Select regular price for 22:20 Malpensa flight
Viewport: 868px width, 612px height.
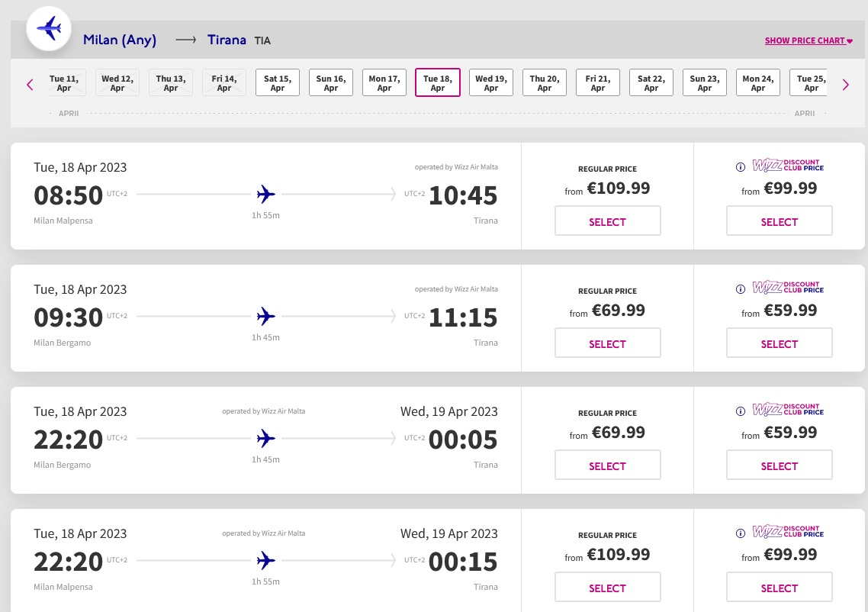tap(607, 588)
